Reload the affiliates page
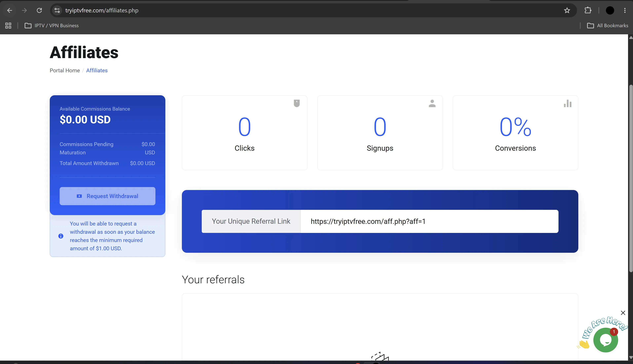 [39, 10]
